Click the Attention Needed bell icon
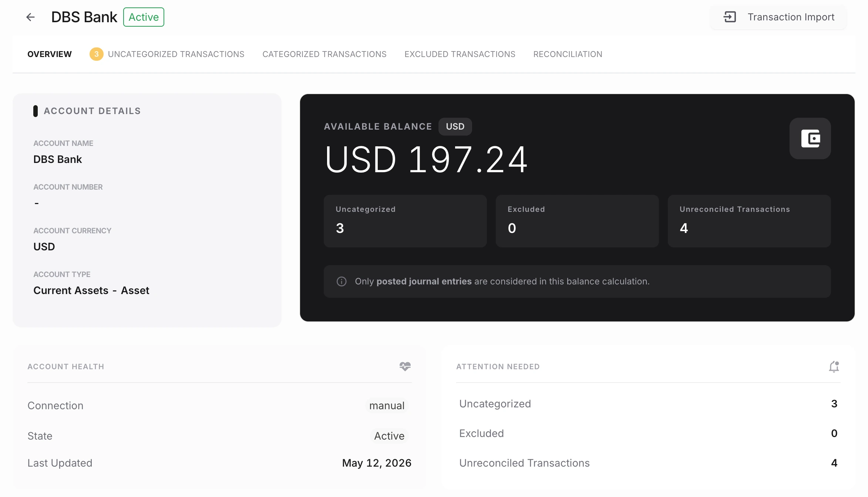Screen dimensions: 868x497 pyautogui.click(x=834, y=367)
